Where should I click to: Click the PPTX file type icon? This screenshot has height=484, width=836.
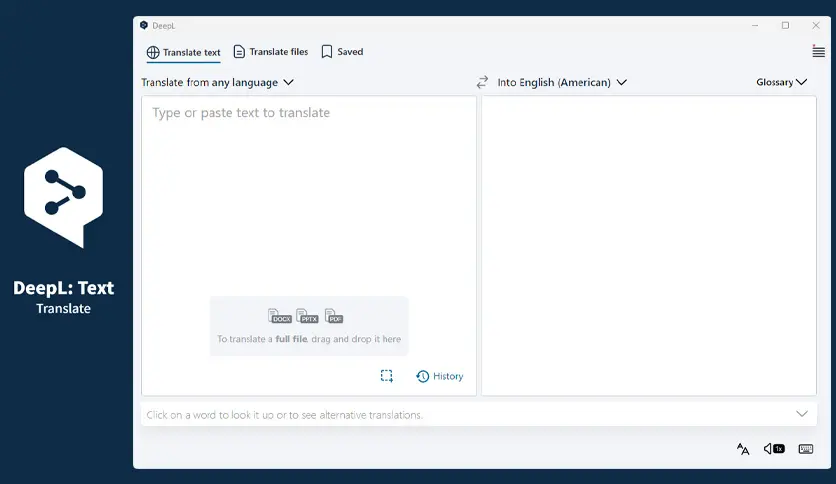point(308,316)
